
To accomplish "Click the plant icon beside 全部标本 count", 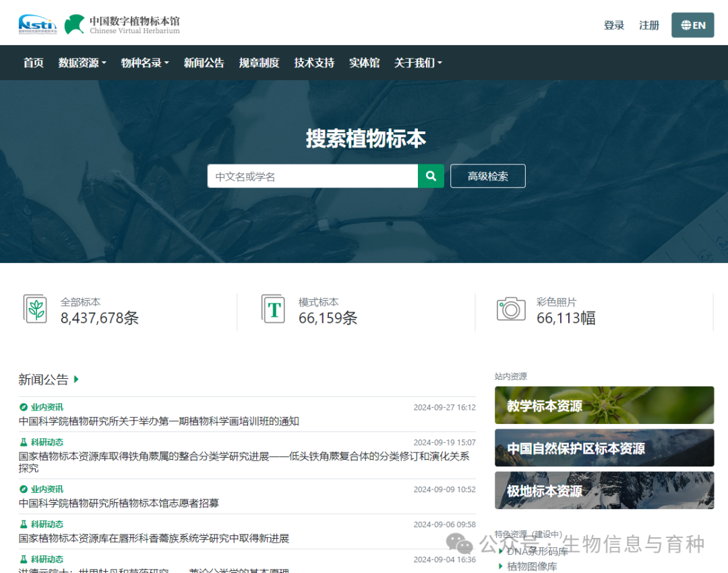I will 35,310.
